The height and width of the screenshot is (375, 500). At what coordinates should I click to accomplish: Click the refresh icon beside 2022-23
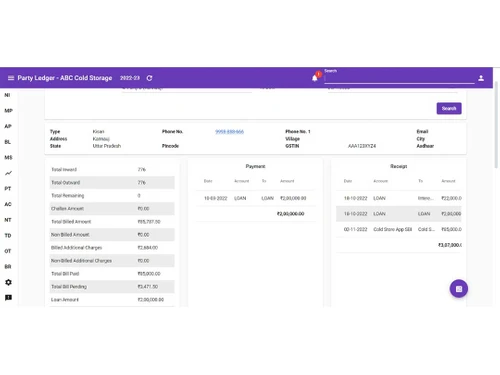click(149, 78)
